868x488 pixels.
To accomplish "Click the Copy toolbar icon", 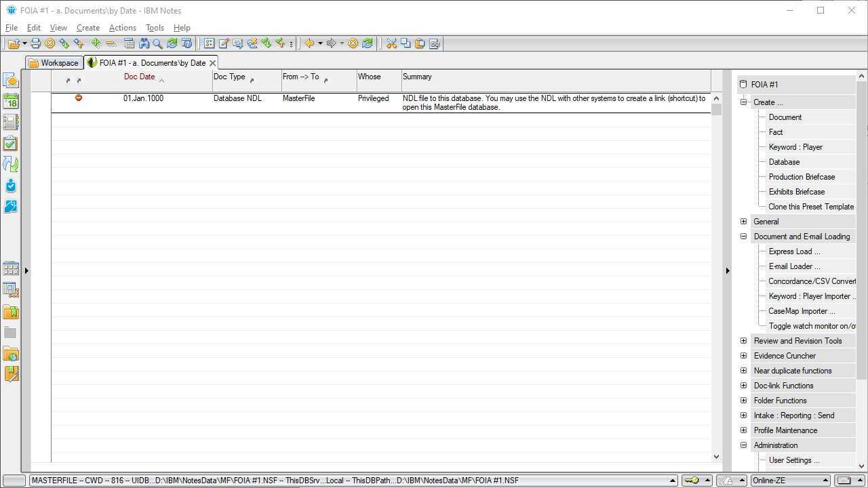I will click(406, 43).
